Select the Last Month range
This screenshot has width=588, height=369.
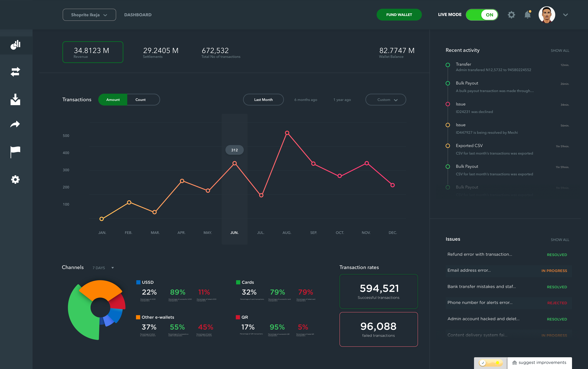click(x=263, y=100)
